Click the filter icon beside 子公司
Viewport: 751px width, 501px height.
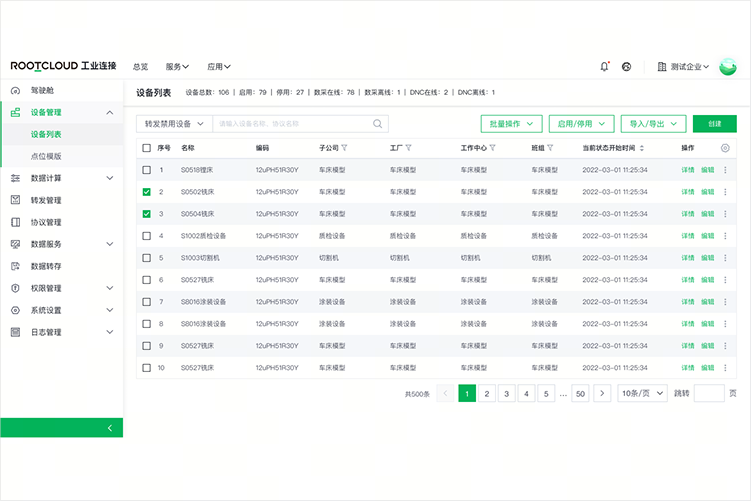pos(345,148)
